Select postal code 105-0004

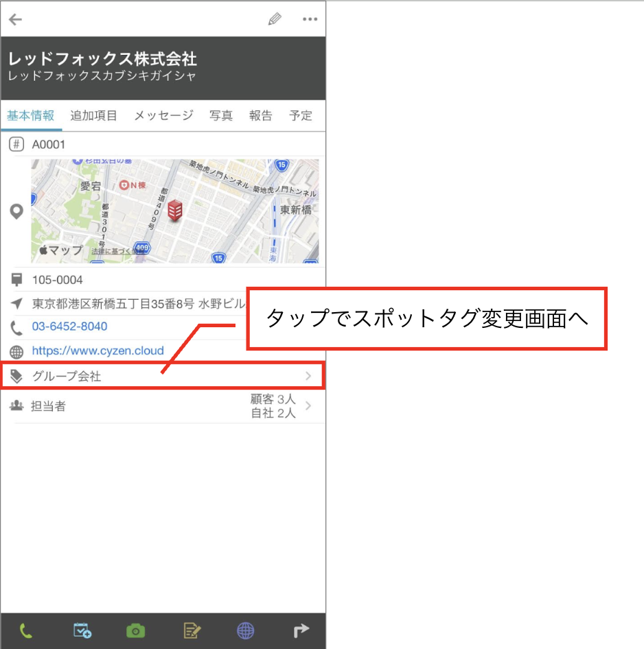click(x=58, y=280)
